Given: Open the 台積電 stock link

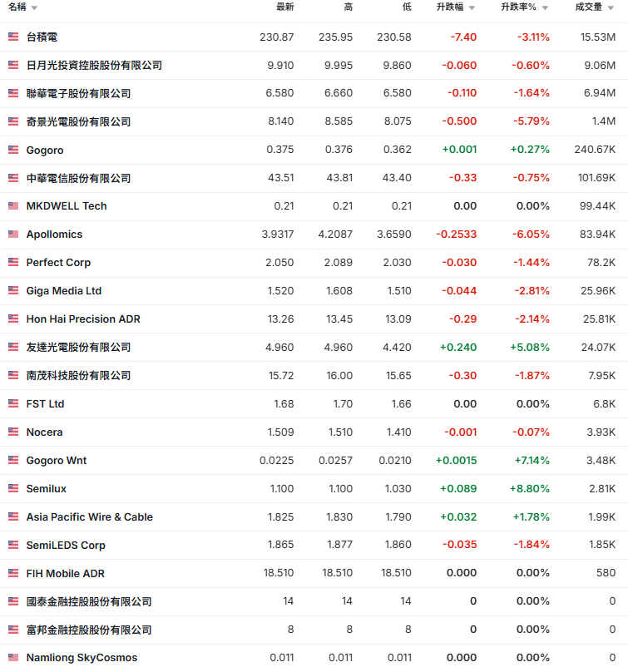Looking at the screenshot, I should point(42,37).
